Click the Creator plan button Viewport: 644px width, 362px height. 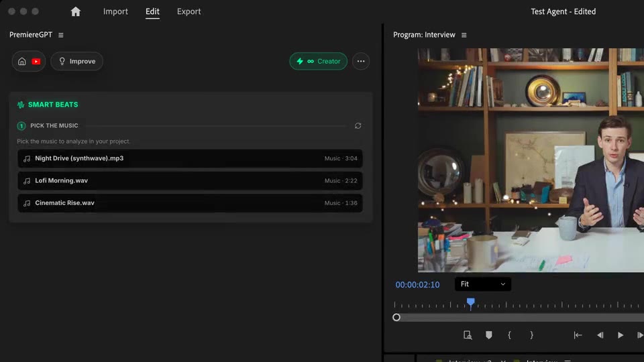pos(318,61)
